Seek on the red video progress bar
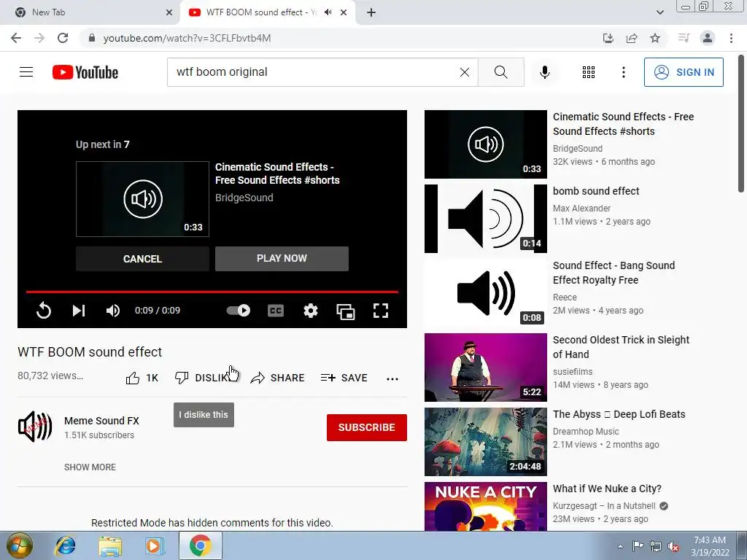 (212, 292)
